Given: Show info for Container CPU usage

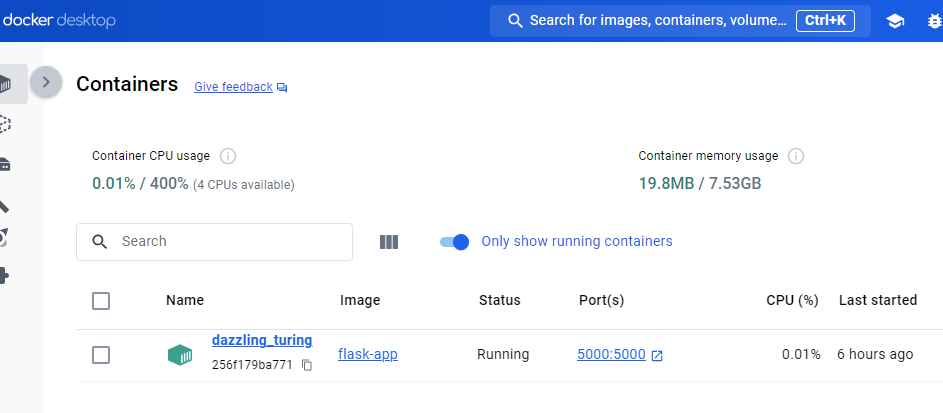Looking at the screenshot, I should [x=227, y=156].
